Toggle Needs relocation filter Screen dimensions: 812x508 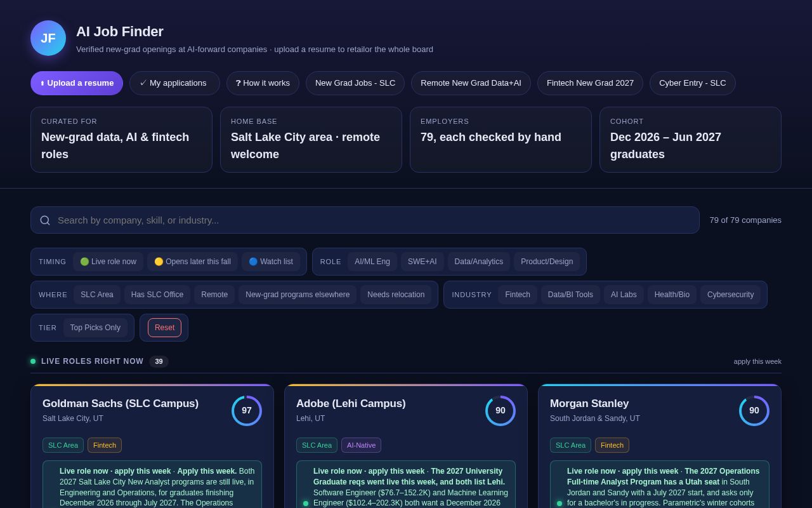[396, 295]
